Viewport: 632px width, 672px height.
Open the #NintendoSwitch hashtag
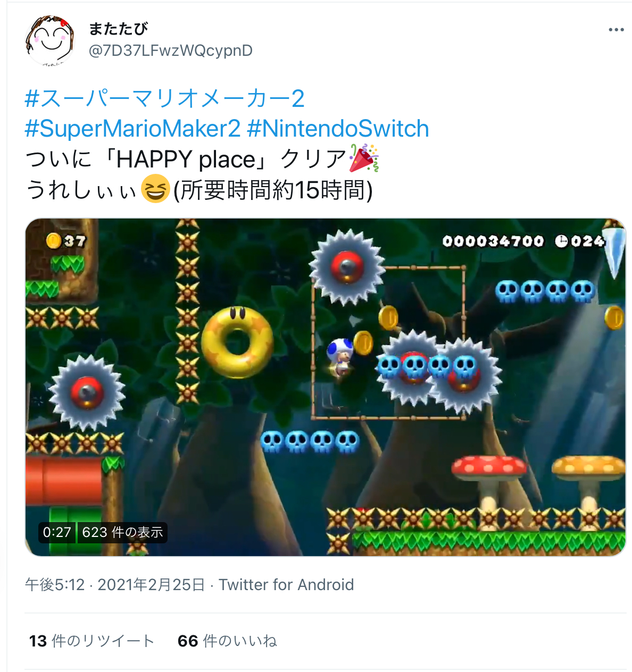click(338, 129)
